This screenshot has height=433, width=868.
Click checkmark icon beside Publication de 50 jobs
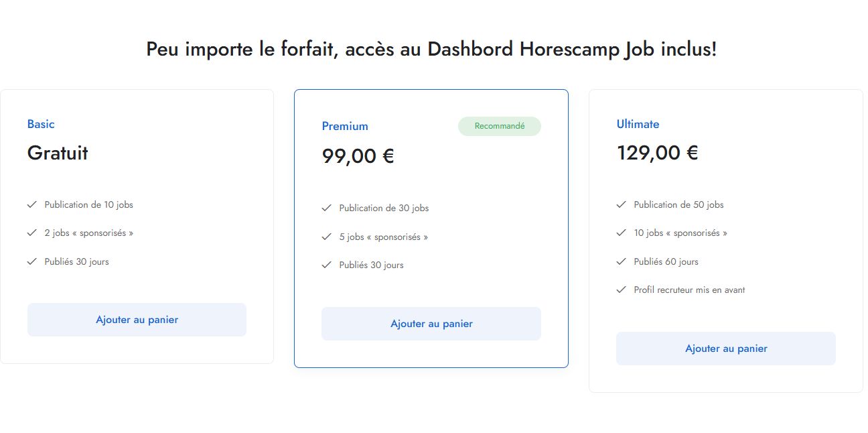tap(621, 204)
